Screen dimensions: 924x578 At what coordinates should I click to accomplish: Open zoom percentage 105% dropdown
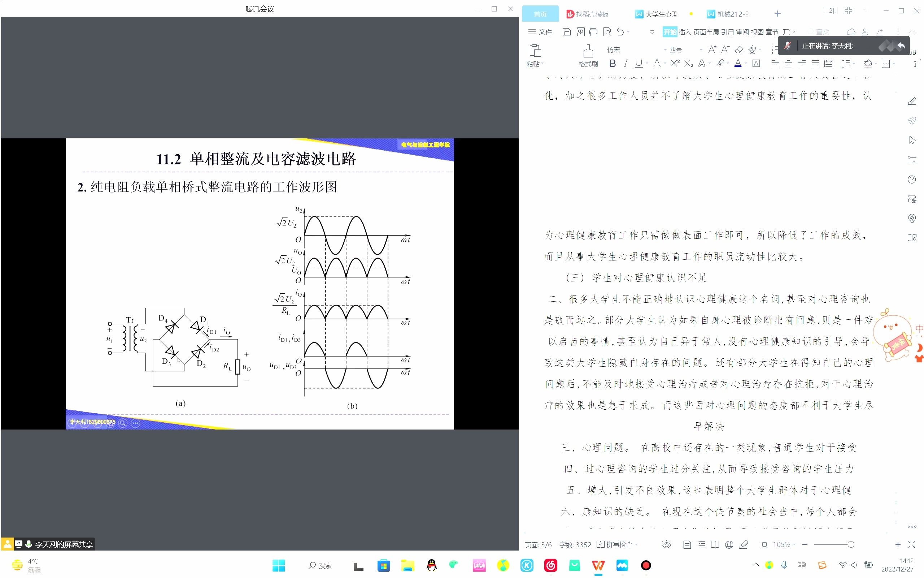[794, 544]
